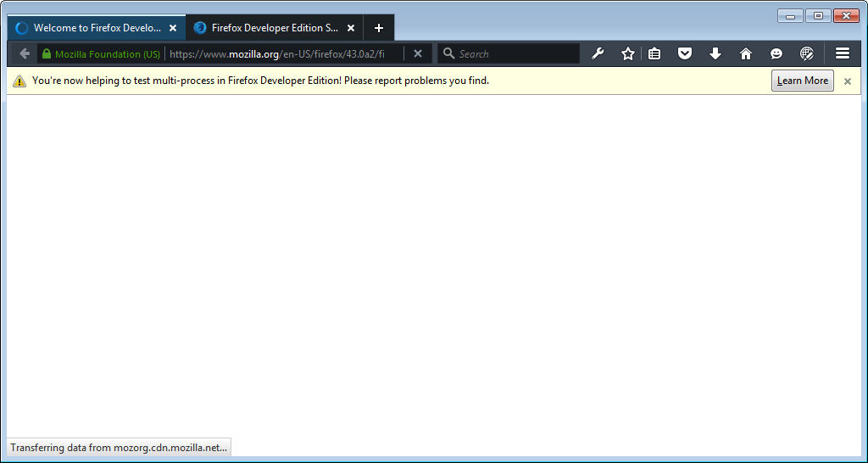Click the multi-process notification message text
The image size is (868, 463).
click(261, 81)
